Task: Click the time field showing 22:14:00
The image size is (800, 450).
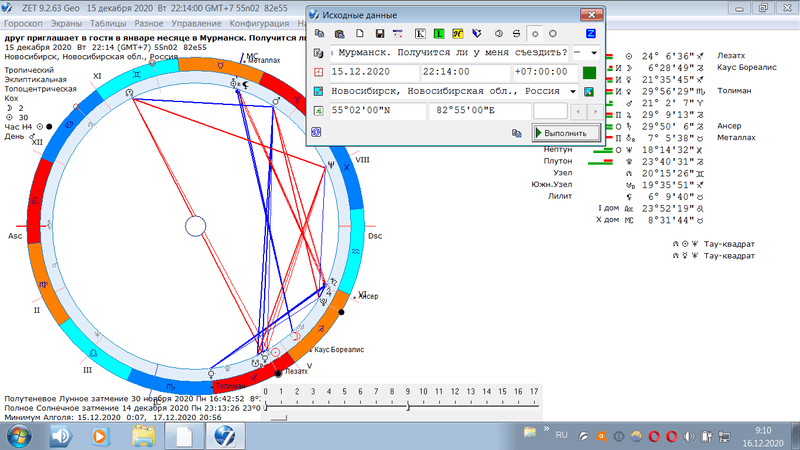Action: (463, 72)
